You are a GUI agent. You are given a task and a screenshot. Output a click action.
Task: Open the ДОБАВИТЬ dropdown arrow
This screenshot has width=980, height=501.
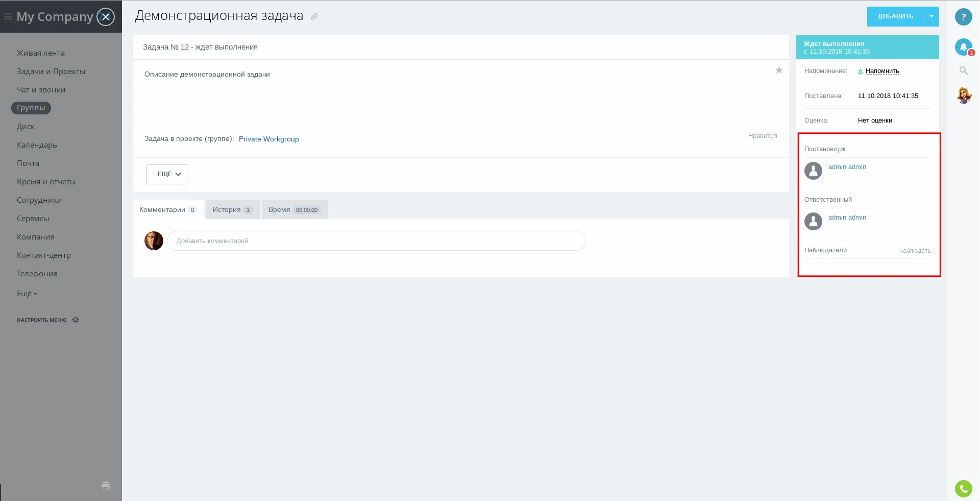(x=932, y=17)
